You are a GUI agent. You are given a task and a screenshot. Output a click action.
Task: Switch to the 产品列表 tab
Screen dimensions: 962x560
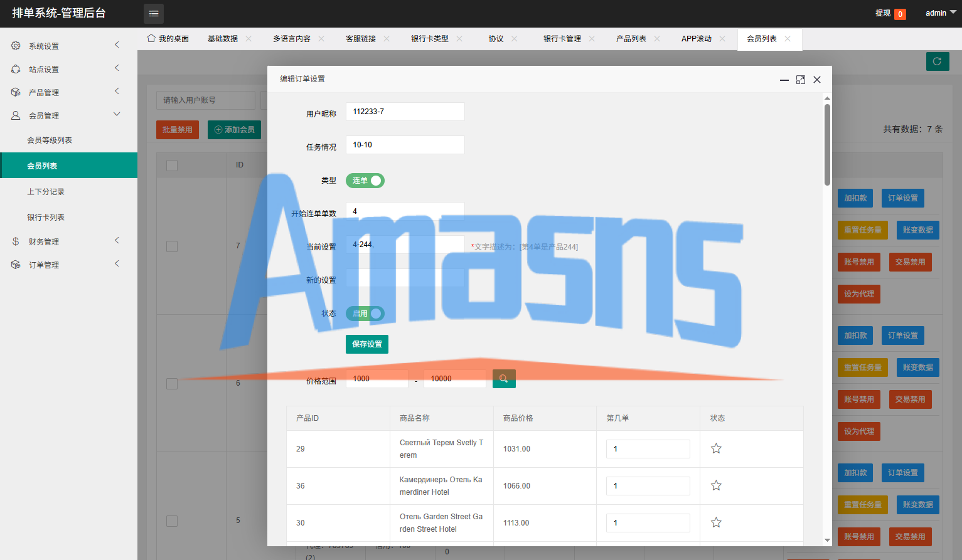click(631, 39)
